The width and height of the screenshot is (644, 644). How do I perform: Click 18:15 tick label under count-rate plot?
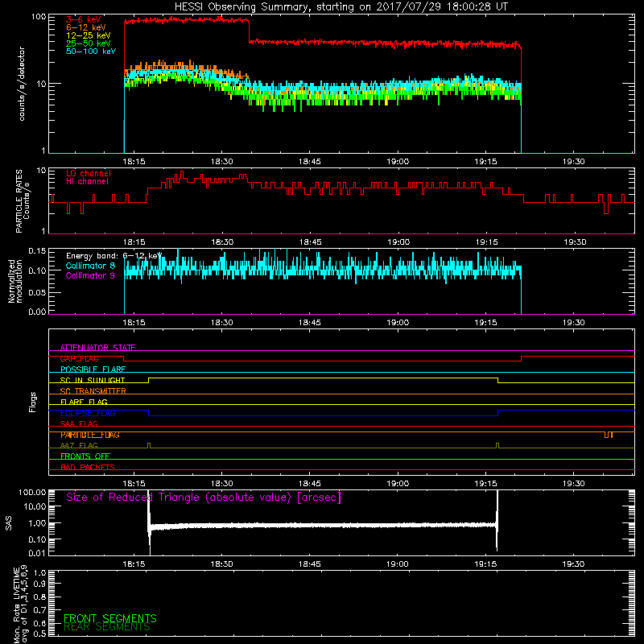pos(134,162)
